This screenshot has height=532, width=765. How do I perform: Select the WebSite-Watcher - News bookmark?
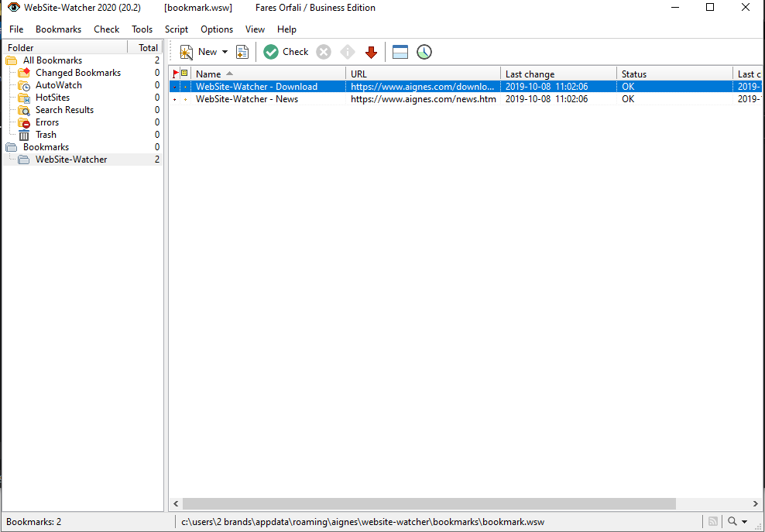tap(247, 99)
